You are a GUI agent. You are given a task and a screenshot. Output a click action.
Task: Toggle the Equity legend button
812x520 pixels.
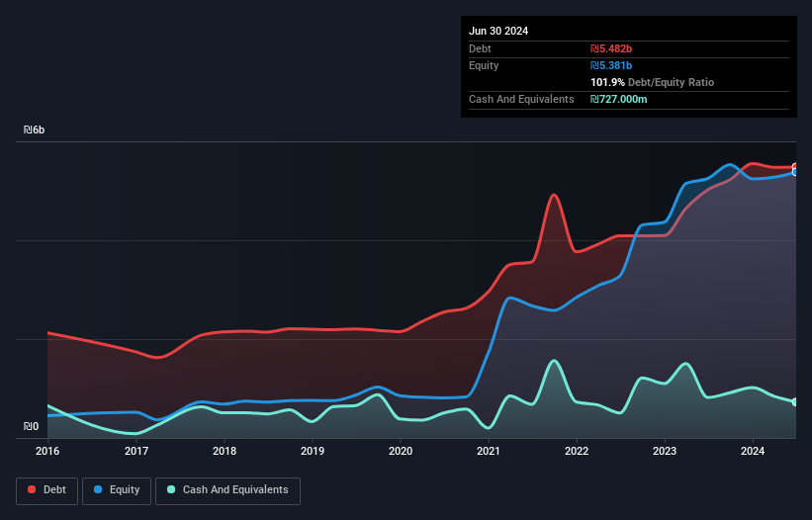tap(117, 490)
